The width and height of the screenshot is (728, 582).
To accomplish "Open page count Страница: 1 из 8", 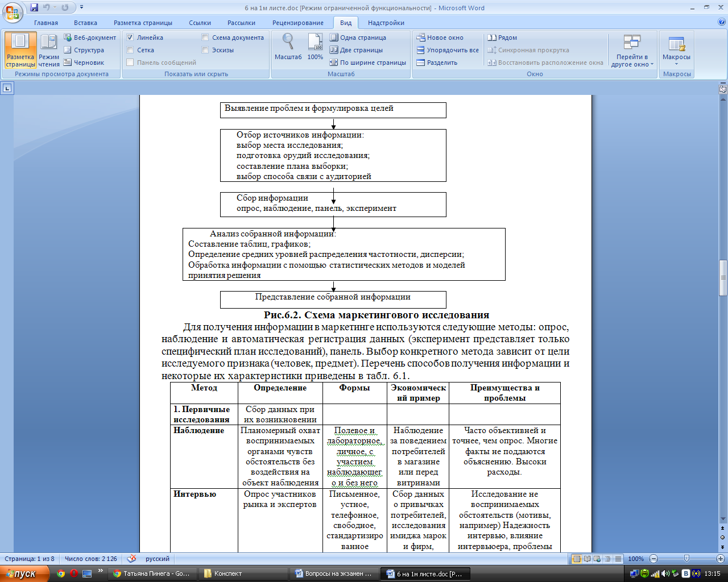I will [30, 559].
